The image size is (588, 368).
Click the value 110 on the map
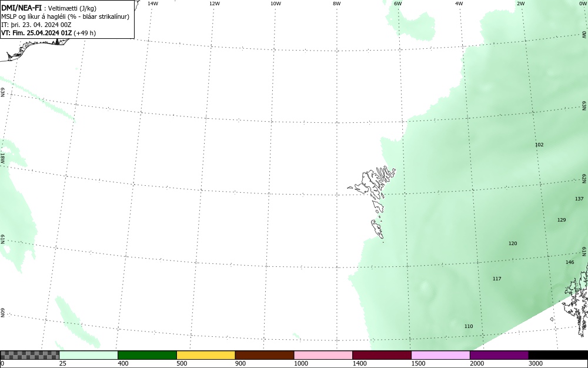pyautogui.click(x=469, y=326)
